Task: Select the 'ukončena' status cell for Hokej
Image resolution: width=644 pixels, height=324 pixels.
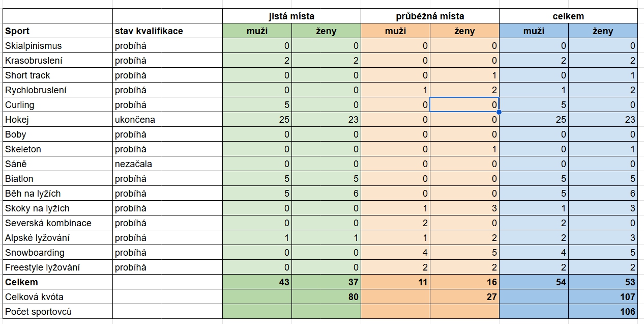Action: tap(167, 120)
